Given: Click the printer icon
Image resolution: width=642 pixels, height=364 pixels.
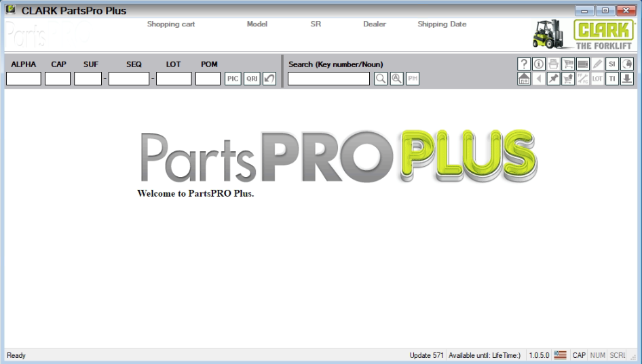Looking at the screenshot, I should tap(553, 64).
